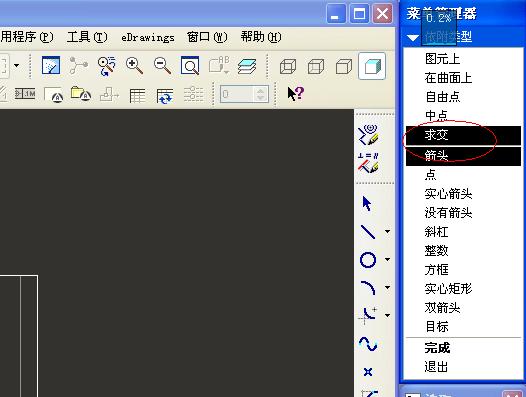Screen dimensions: 526x397
Task: Maximize the main application window
Action: pyautogui.click(x=359, y=14)
